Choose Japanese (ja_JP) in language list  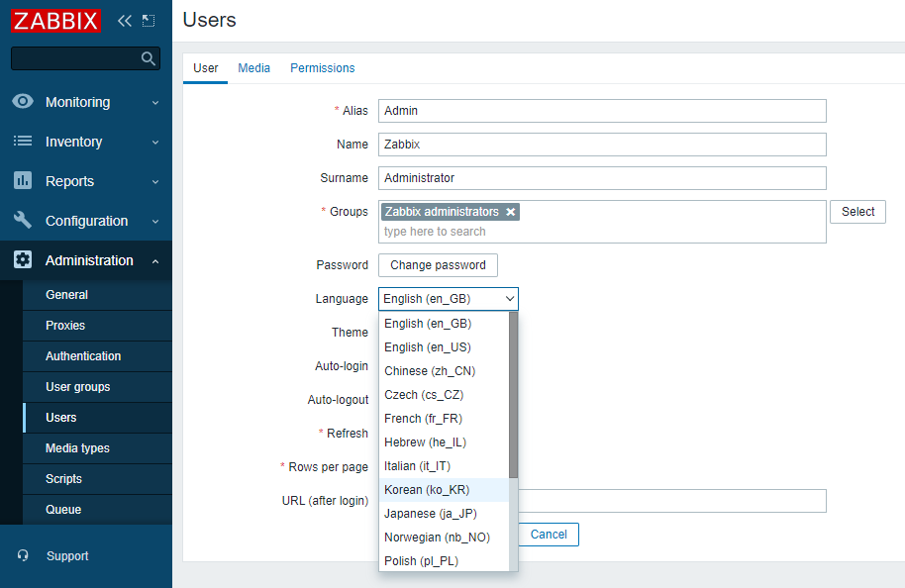[444, 513]
